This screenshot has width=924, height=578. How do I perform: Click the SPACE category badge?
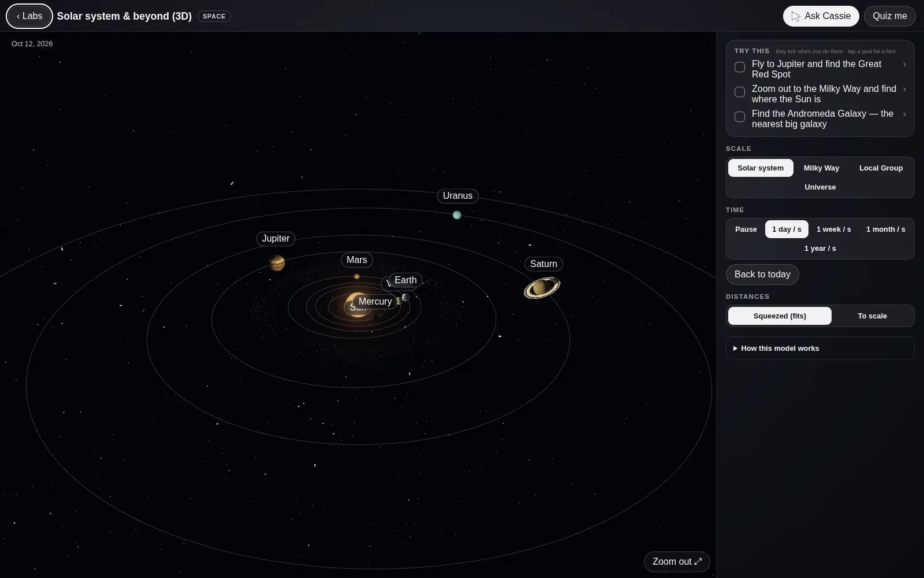214,16
